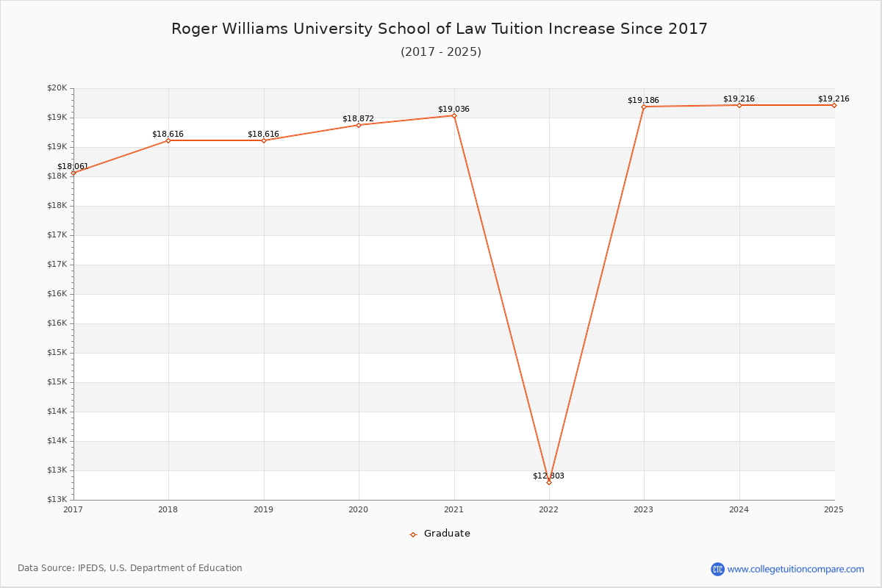882x588 pixels.
Task: Click the 2022 x-axis label
Action: coord(549,509)
